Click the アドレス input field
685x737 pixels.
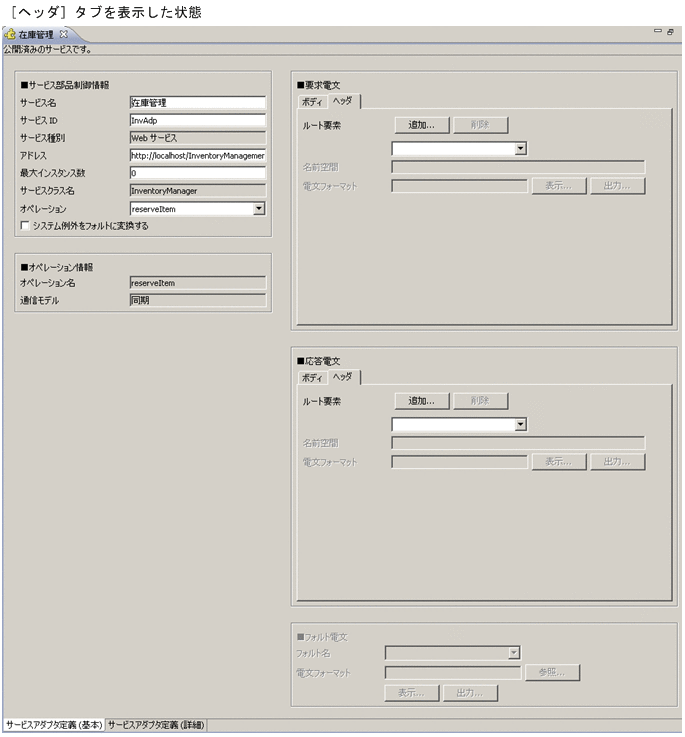click(197, 156)
